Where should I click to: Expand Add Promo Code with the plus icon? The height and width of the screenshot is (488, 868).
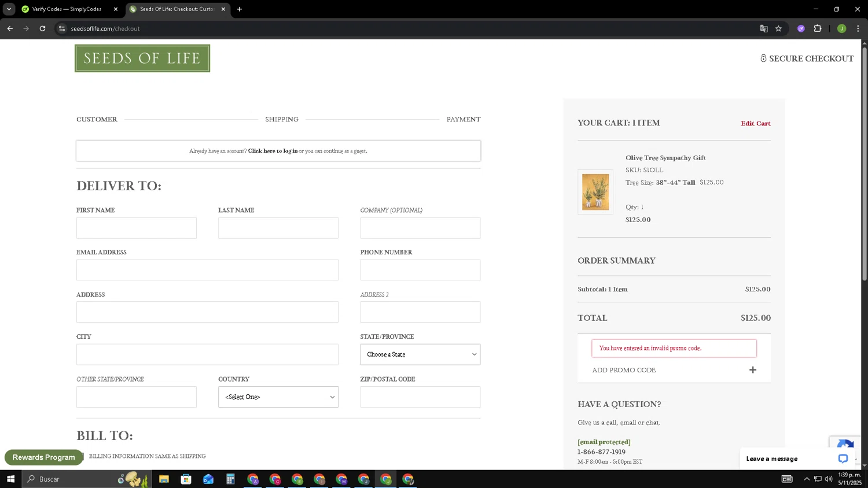click(753, 370)
